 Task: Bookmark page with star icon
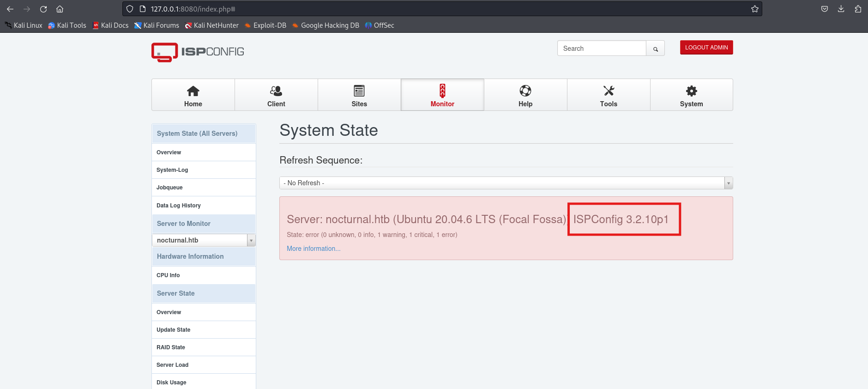click(x=755, y=9)
